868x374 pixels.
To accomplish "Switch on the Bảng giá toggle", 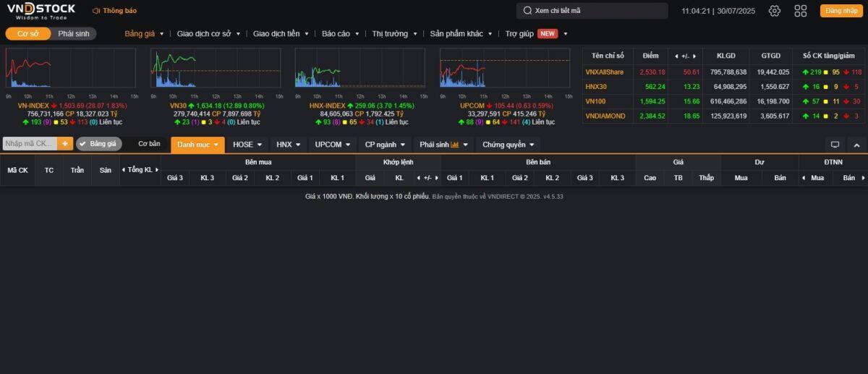I will pos(98,144).
